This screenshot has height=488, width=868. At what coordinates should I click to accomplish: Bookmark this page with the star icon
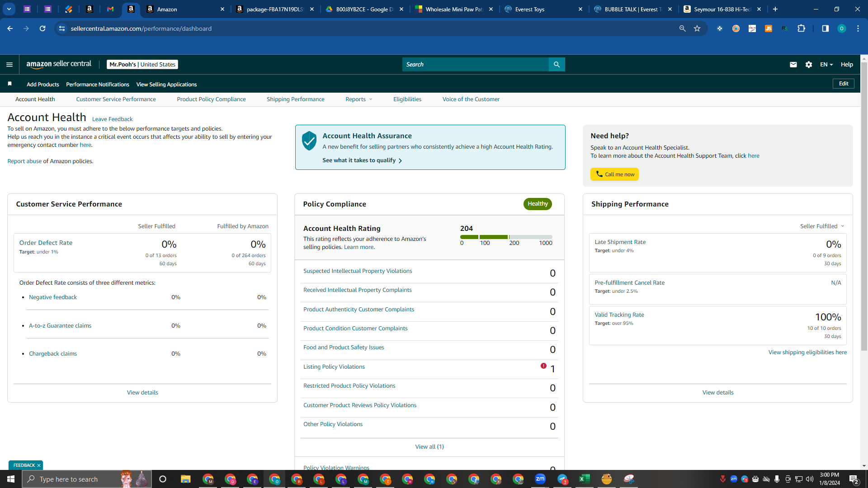697,28
